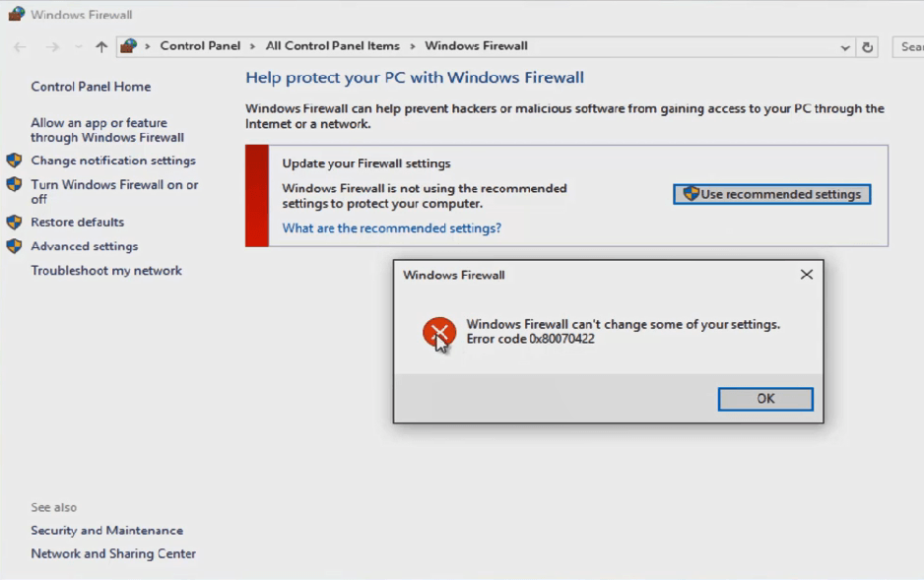Open What are the recommended settings link
The height and width of the screenshot is (580, 924).
point(391,227)
